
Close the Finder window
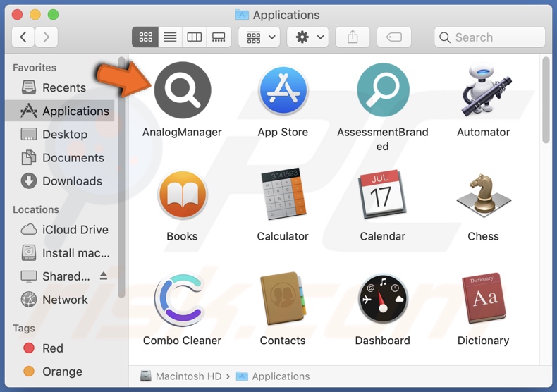pyautogui.click(x=17, y=15)
